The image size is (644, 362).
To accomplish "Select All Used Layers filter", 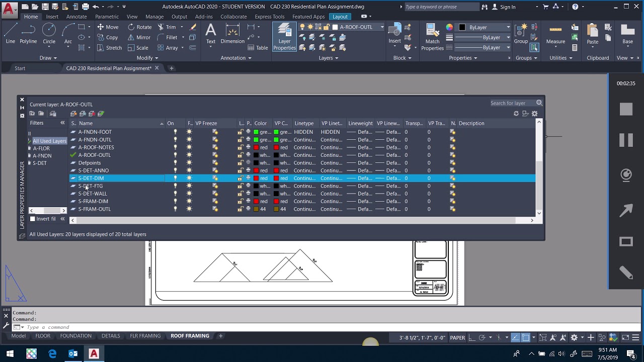I will (49, 141).
